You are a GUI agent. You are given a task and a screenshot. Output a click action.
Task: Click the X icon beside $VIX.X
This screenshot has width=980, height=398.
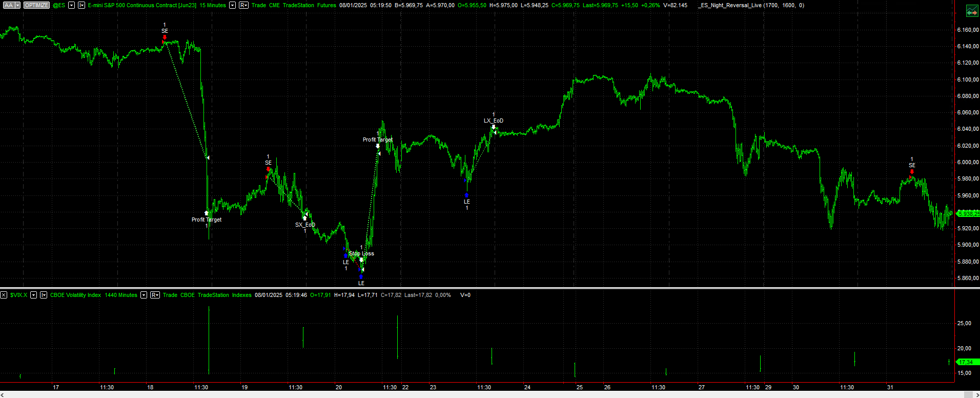pyautogui.click(x=4, y=295)
